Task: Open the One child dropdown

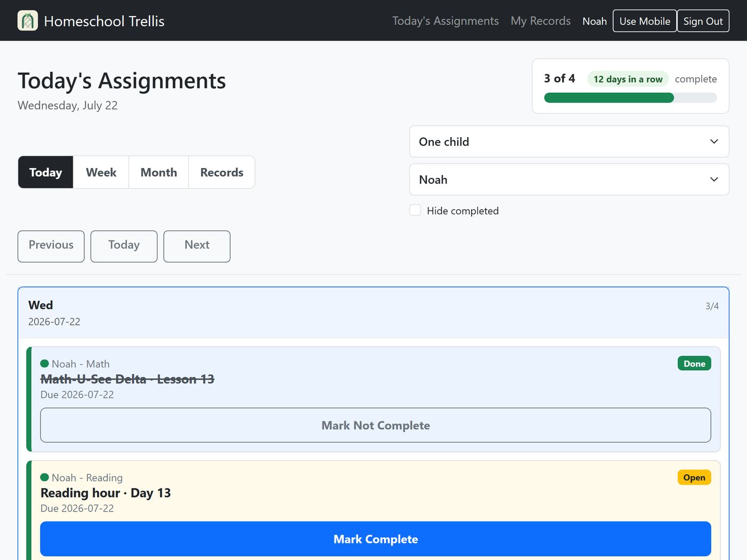Action: coord(569,141)
